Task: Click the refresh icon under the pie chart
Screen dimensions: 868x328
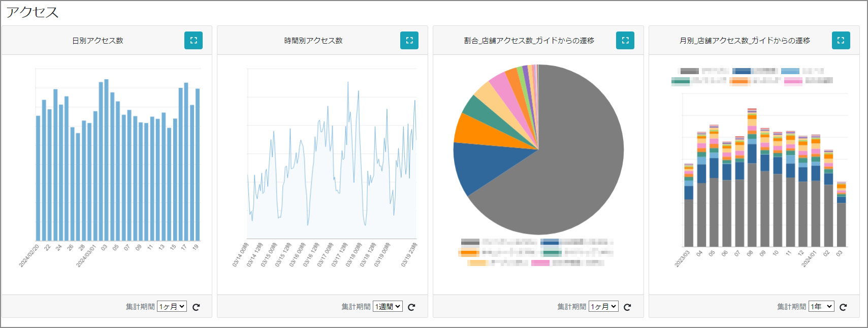Action: 627,307
